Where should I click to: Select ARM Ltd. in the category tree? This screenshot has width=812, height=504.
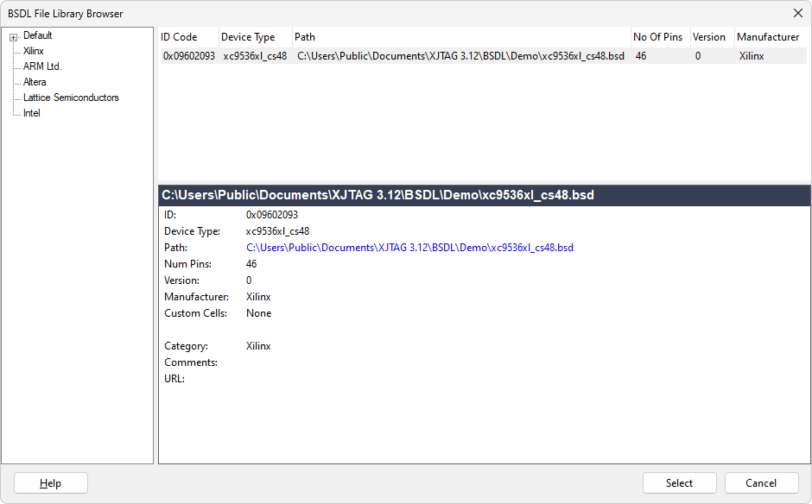click(42, 66)
